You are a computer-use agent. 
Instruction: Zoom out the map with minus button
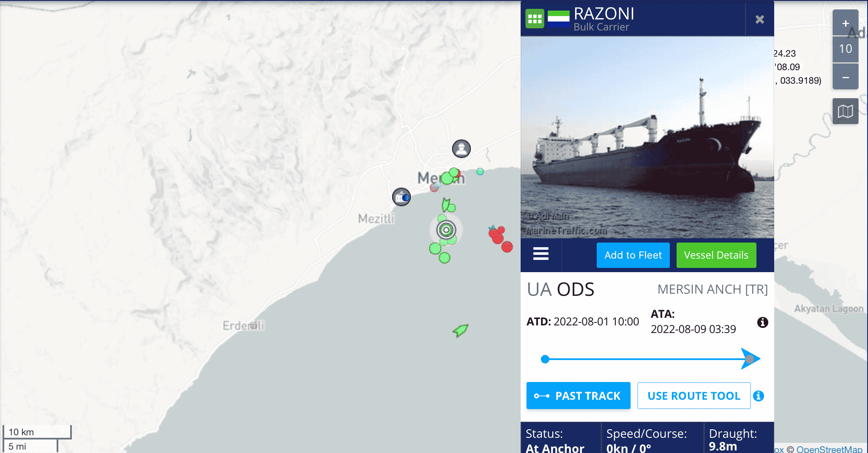(x=845, y=77)
